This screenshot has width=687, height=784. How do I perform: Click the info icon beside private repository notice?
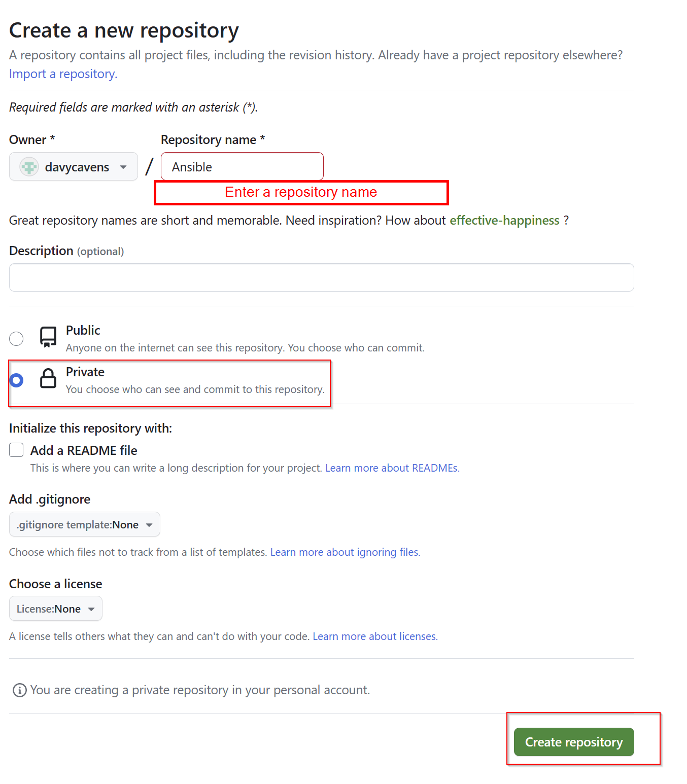[20, 690]
